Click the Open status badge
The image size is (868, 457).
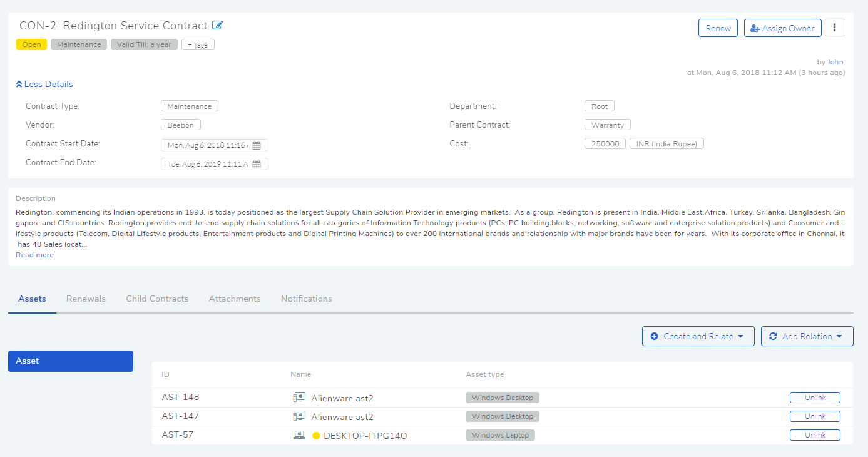point(31,44)
